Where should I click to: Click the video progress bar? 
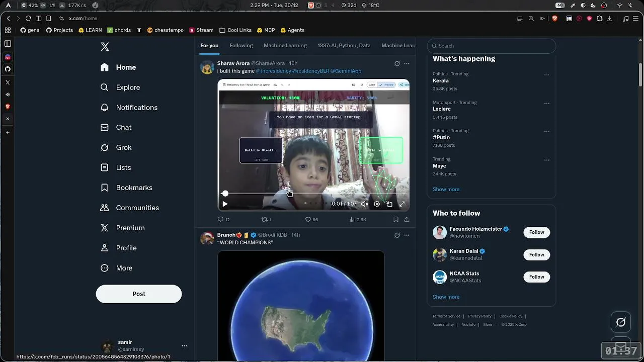[313, 194]
